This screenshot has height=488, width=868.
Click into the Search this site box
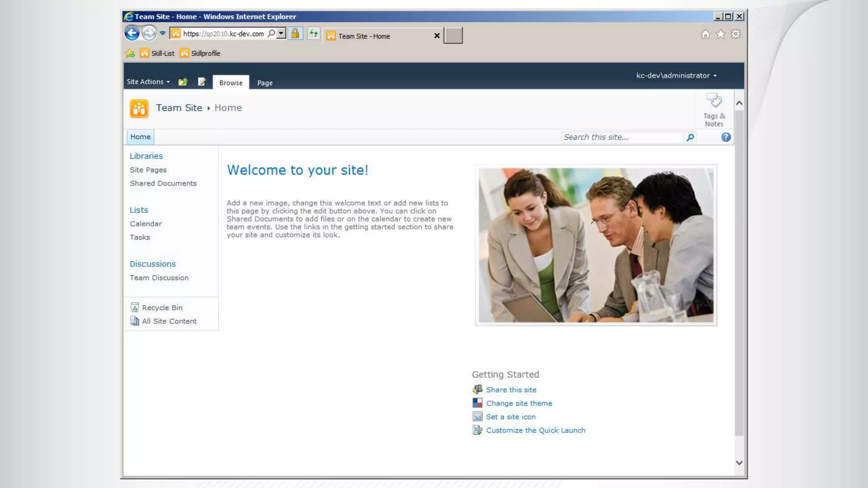pyautogui.click(x=621, y=137)
